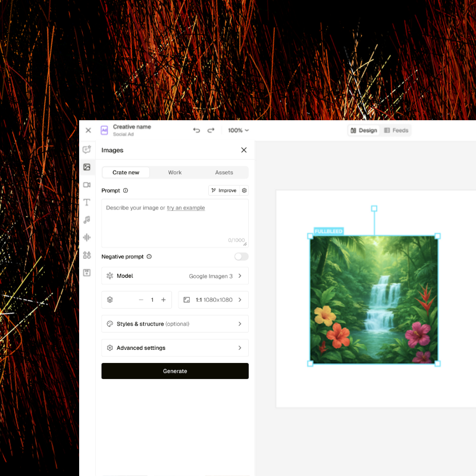
Task: Open the Feeds view at the top
Action: tap(396, 130)
